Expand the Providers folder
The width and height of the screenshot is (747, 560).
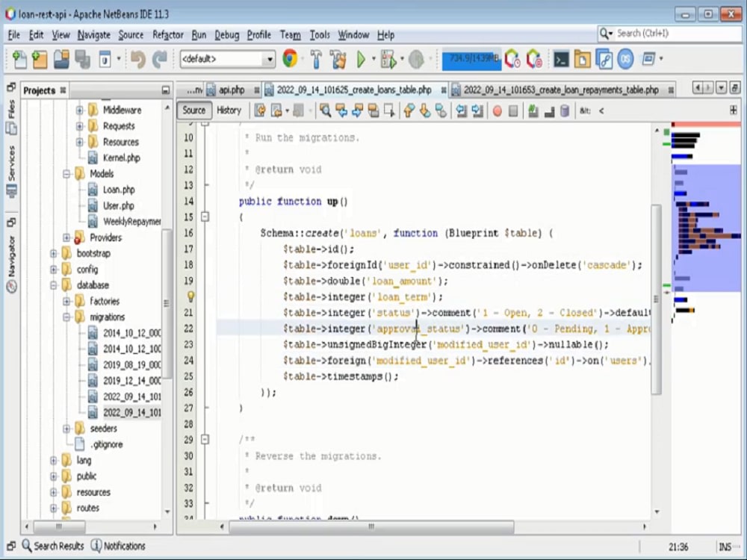click(66, 237)
